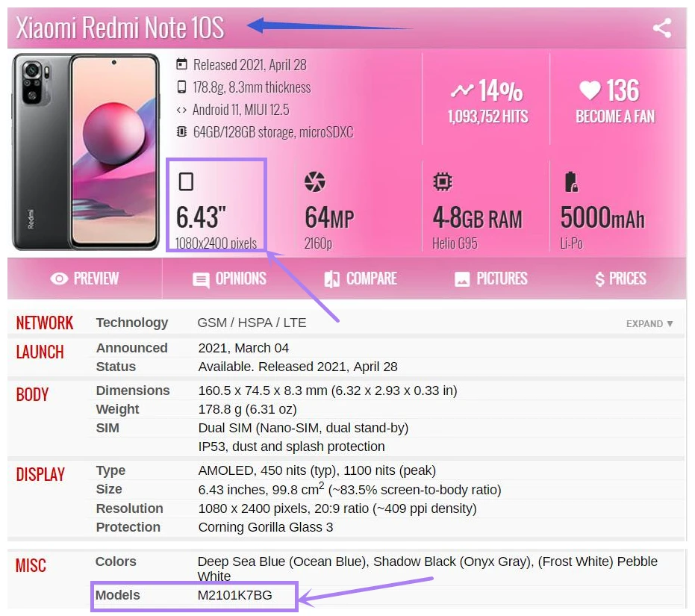This screenshot has height=616, width=695.
Task: Click the Display category heading
Action: click(40, 475)
